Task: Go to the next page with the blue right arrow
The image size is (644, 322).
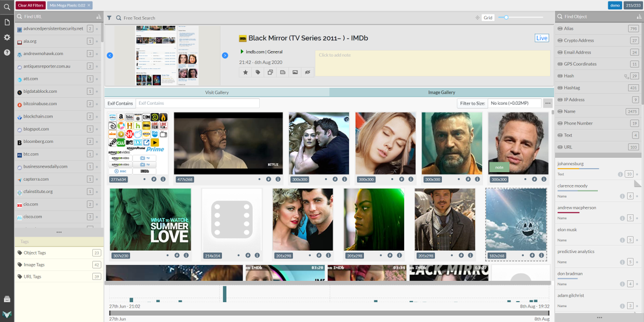Action: click(225, 55)
